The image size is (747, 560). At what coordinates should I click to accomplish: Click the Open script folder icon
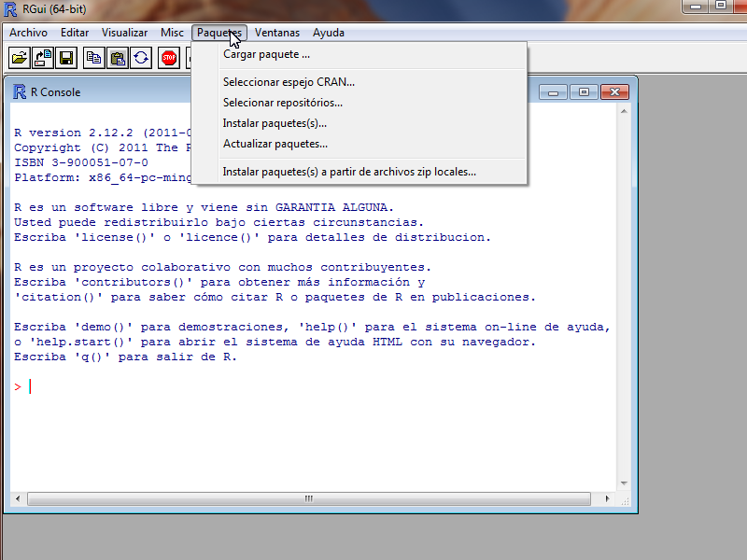pos(20,58)
